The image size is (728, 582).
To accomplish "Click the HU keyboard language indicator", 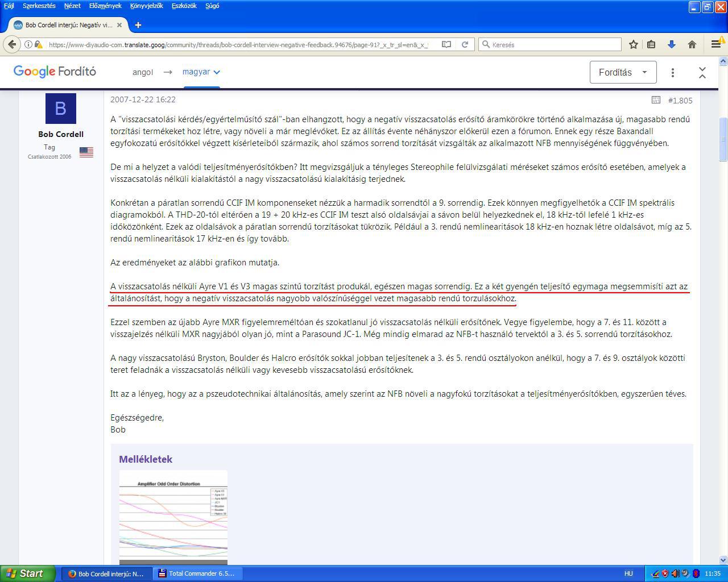I will (628, 573).
